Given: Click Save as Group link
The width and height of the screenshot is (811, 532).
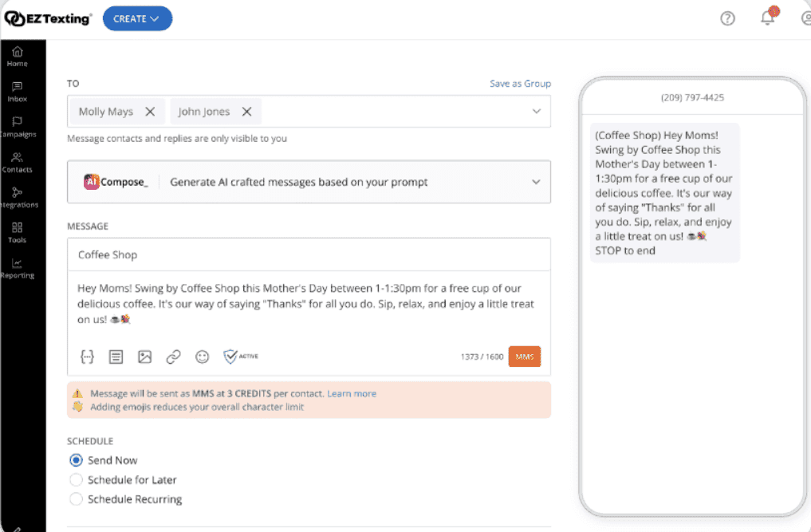Looking at the screenshot, I should point(520,83).
